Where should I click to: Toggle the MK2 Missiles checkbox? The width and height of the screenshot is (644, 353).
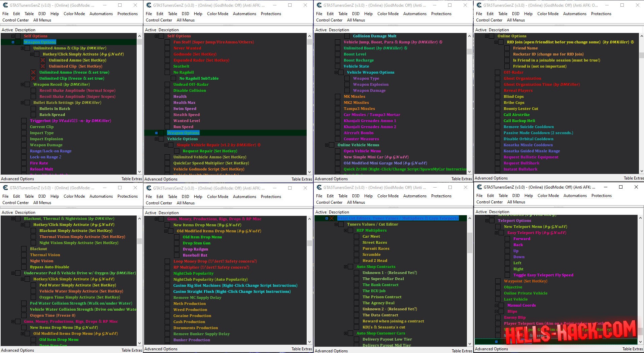(x=338, y=103)
